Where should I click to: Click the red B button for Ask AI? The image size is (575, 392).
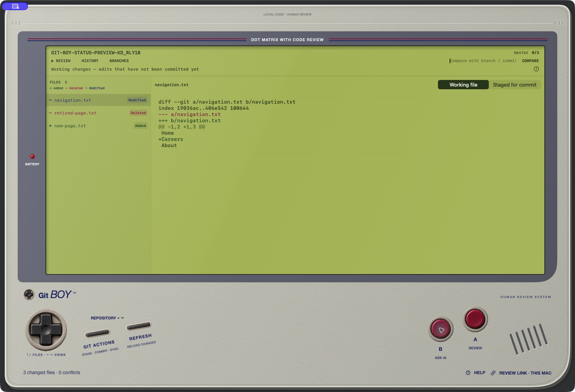(441, 330)
